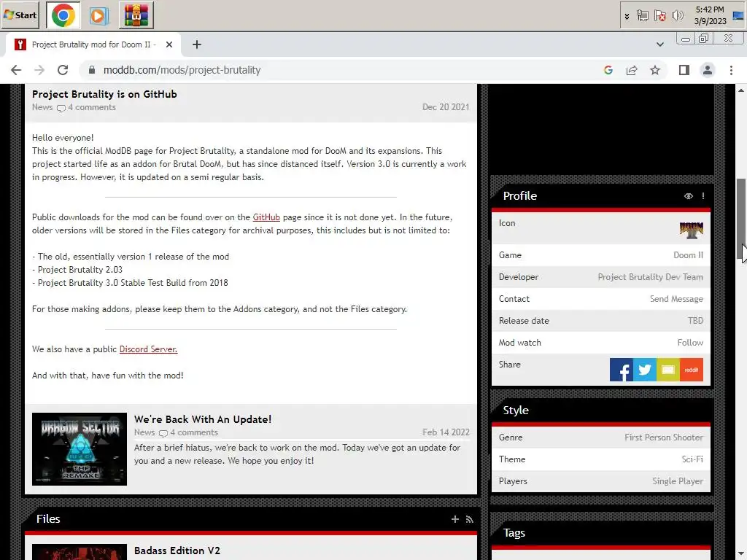Open News category of GitHub article
The height and width of the screenshot is (560, 747).
click(42, 107)
